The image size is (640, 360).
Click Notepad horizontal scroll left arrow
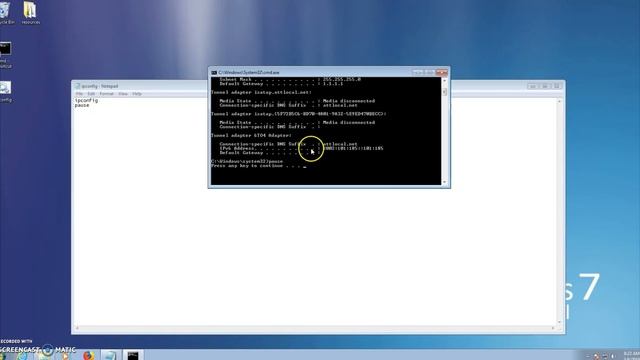(x=77, y=328)
